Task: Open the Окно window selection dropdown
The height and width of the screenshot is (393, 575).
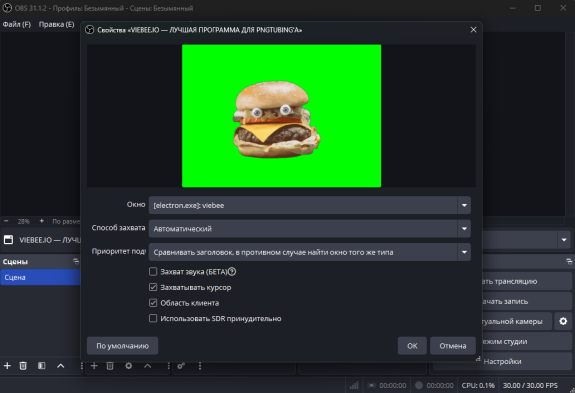Action: (x=310, y=205)
